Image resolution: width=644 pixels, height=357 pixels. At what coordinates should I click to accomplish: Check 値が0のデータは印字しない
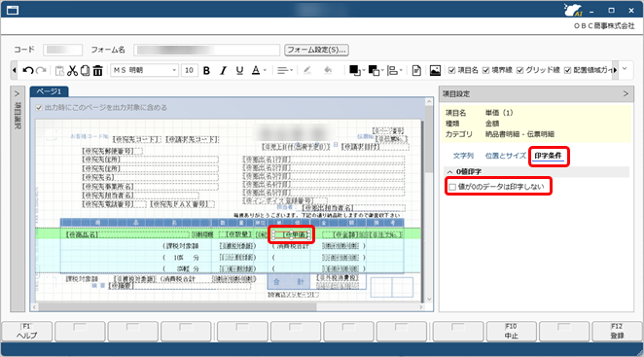[452, 187]
